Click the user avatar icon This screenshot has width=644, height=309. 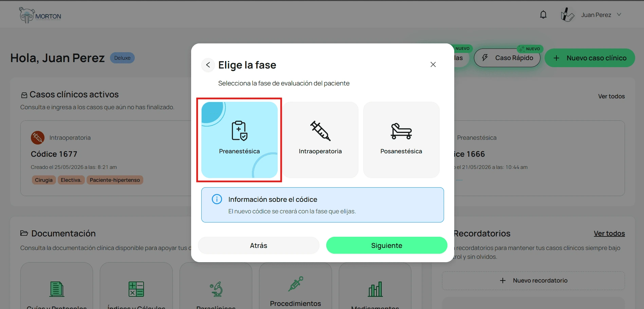568,15
